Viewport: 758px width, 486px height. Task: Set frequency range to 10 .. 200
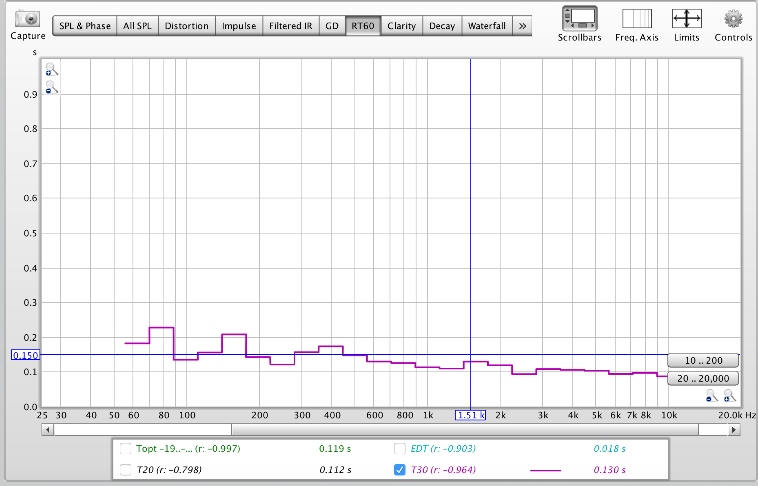click(704, 360)
